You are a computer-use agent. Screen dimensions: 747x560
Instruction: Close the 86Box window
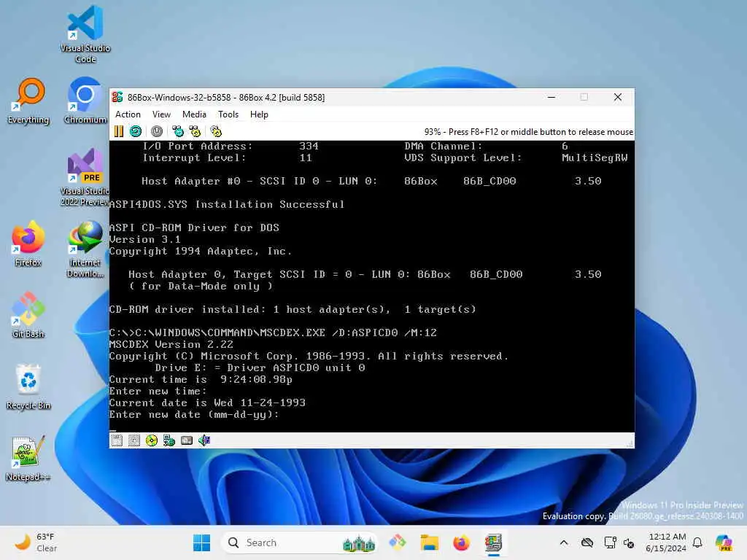pyautogui.click(x=618, y=97)
